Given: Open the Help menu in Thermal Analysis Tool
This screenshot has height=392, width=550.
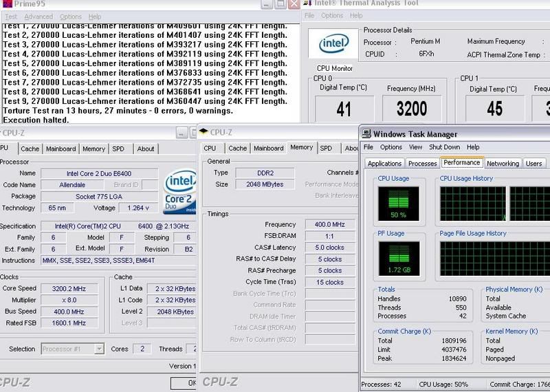Looking at the screenshot, I should (356, 15).
